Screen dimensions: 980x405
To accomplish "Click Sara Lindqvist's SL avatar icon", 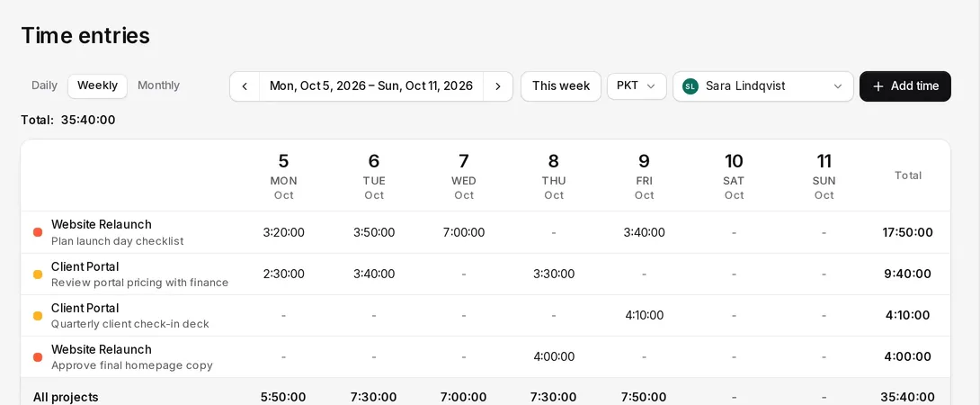I will tap(690, 86).
